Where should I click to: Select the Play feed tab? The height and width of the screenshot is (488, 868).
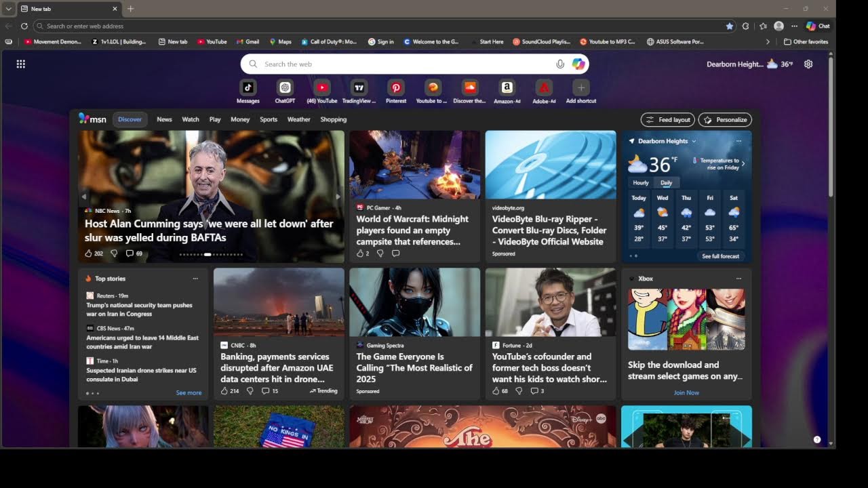215,119
